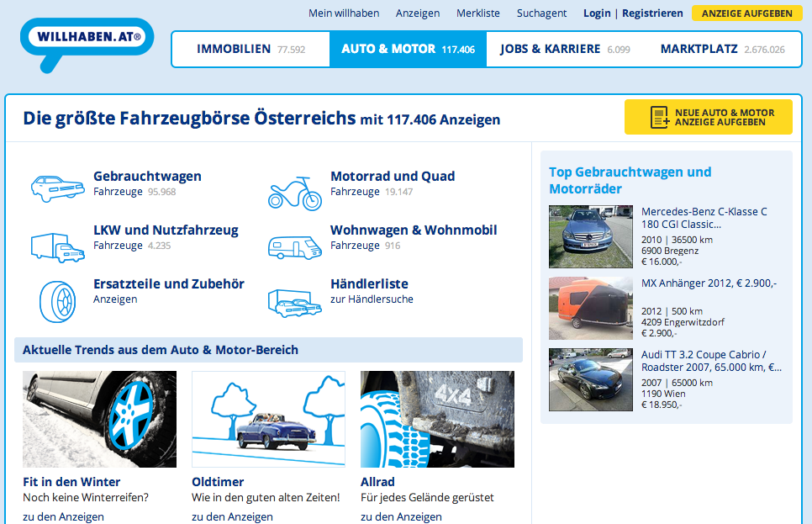The width and height of the screenshot is (812, 524).
Task: Open the Wohnwagen & Wohnmobil link
Action: click(x=414, y=230)
